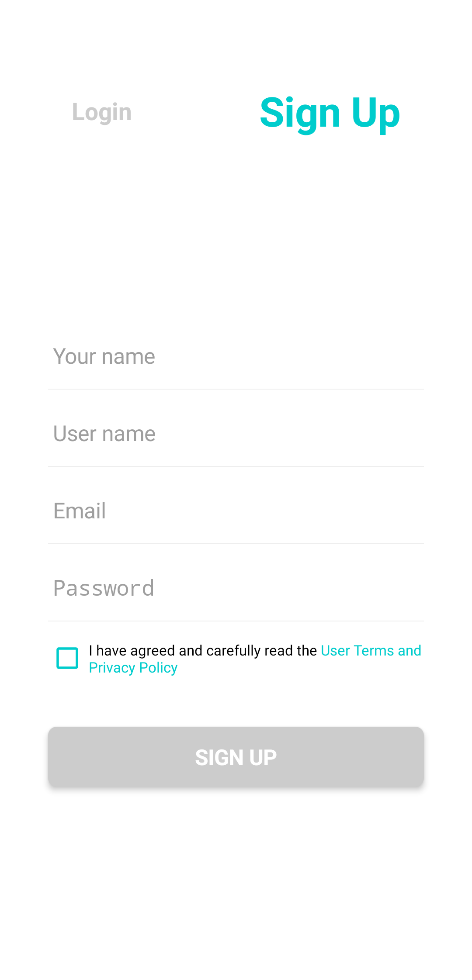Screen dimensions: 472x980
Task: Select the User name placeholder text
Action: pos(104,434)
